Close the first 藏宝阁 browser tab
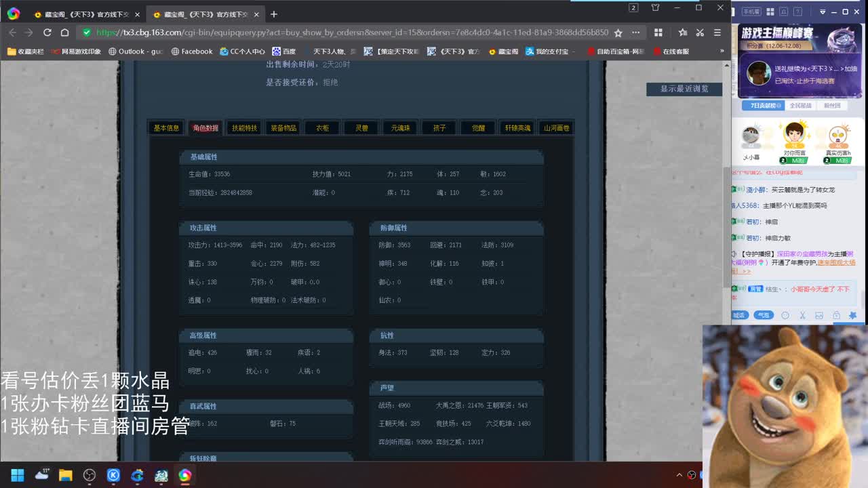This screenshot has height=488, width=868. pos(137,14)
